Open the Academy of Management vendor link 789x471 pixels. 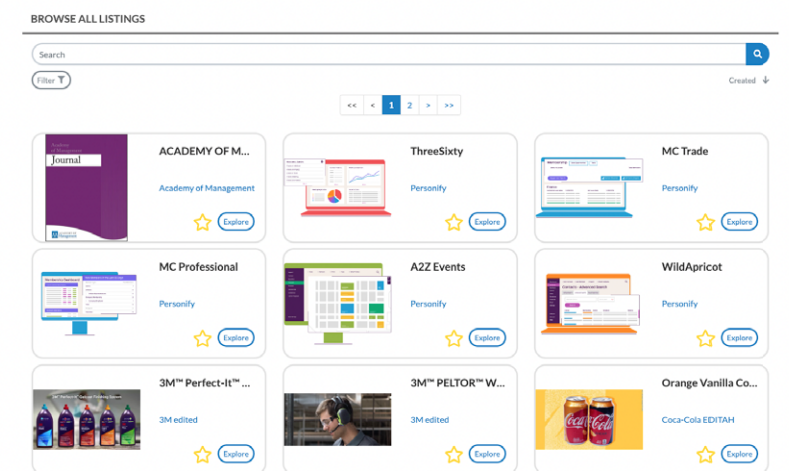(x=206, y=188)
